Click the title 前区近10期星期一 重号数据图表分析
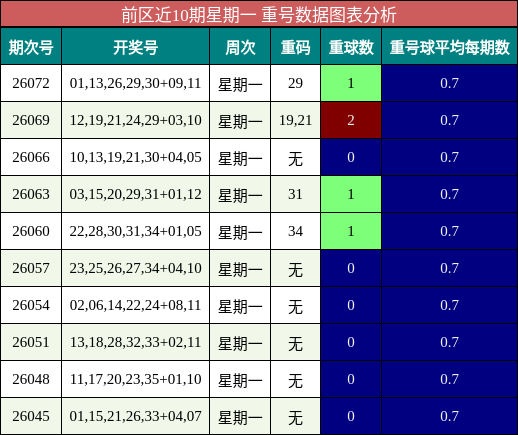The image size is (518, 435). (x=259, y=15)
